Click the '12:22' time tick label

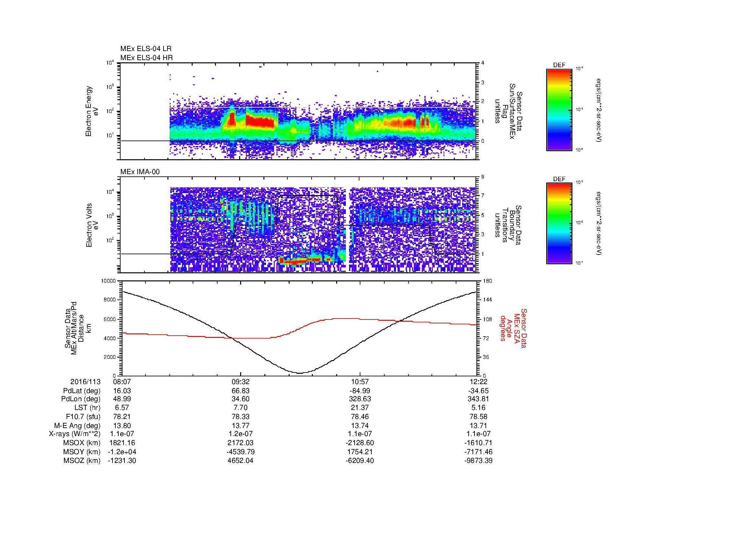coord(479,382)
